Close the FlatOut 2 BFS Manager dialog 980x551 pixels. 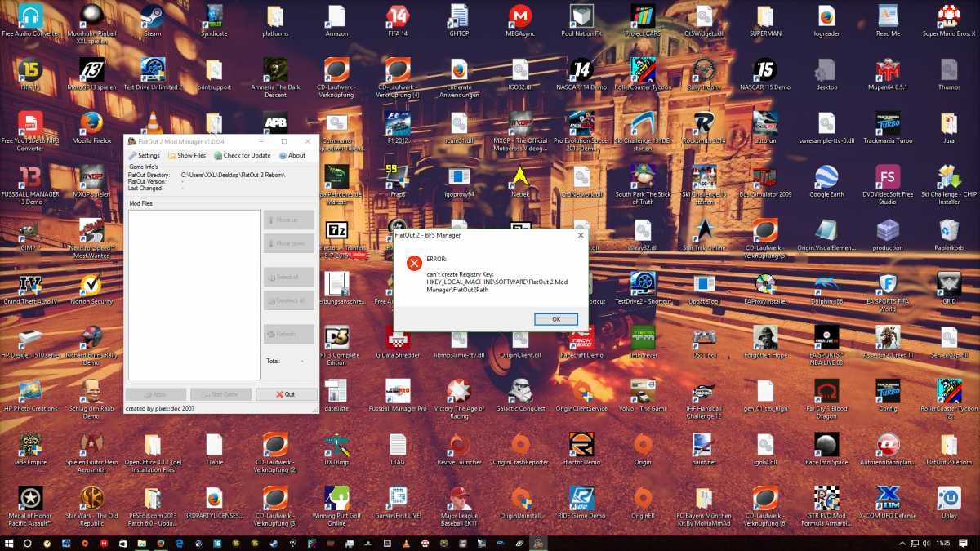click(581, 234)
